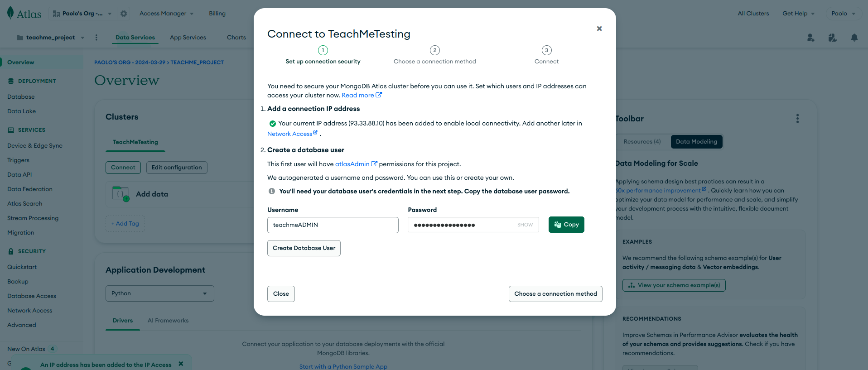Click the Username input field
Screen dimensions: 868x370
333,225
